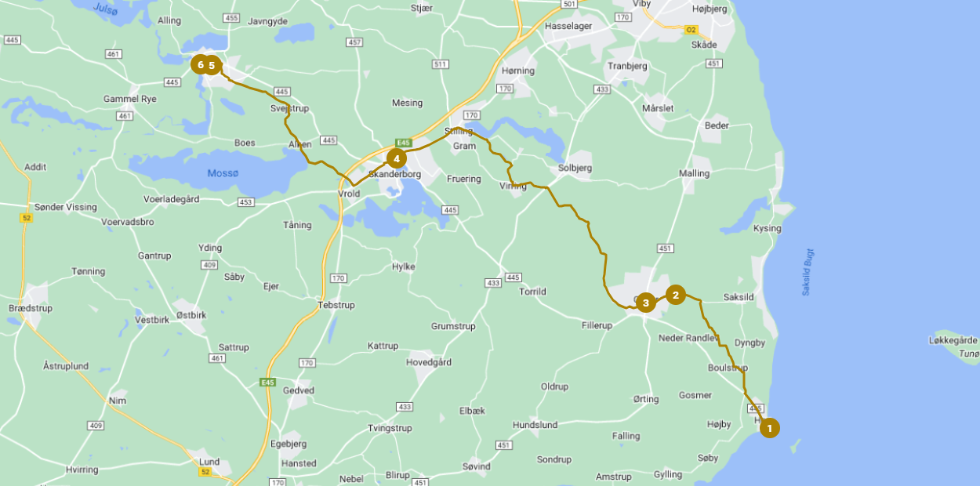Click the route 52 shield near Lund
The image size is (980, 486).
pos(205,472)
